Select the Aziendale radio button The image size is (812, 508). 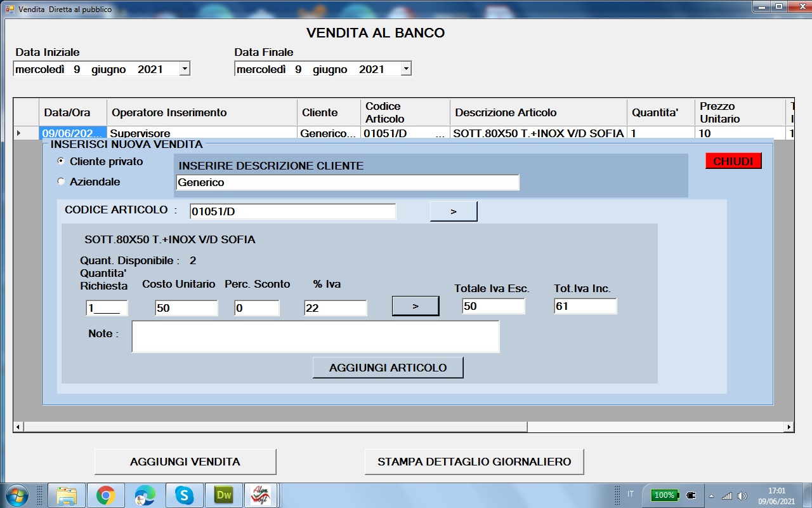tap(62, 182)
